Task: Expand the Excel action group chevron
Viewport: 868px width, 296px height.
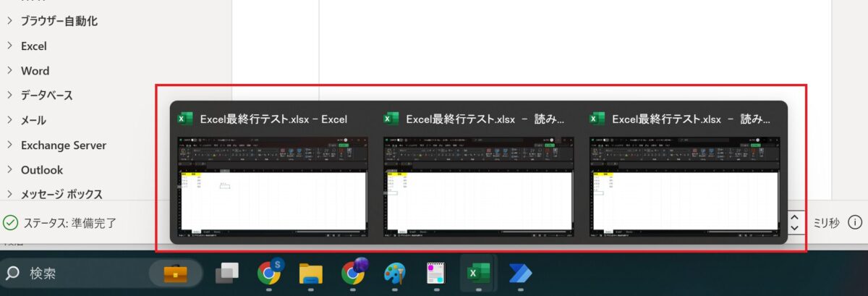Action: point(10,46)
